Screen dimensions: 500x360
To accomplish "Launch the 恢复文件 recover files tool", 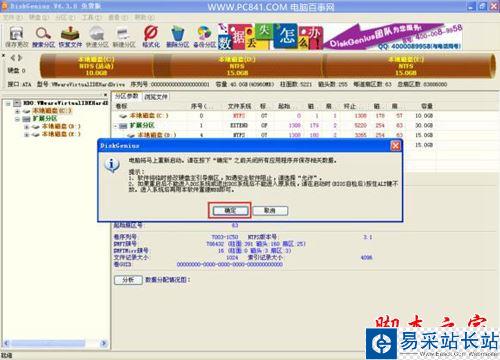I will pos(70,36).
